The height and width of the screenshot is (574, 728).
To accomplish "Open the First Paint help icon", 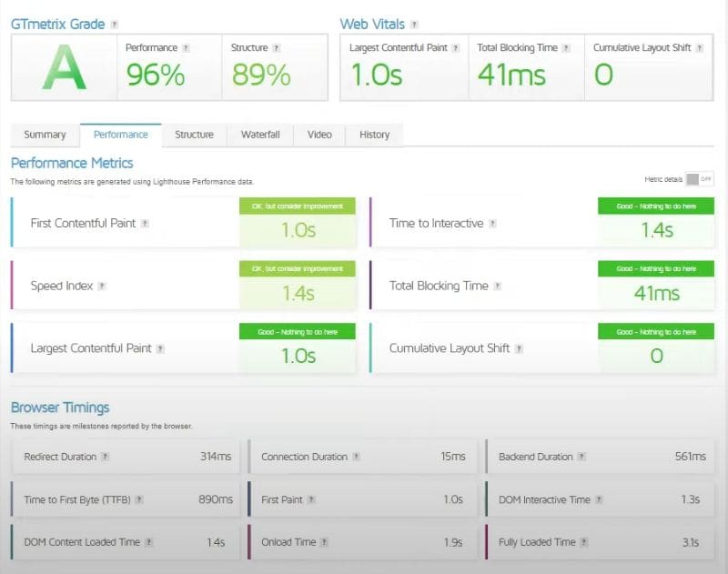I will [311, 499].
